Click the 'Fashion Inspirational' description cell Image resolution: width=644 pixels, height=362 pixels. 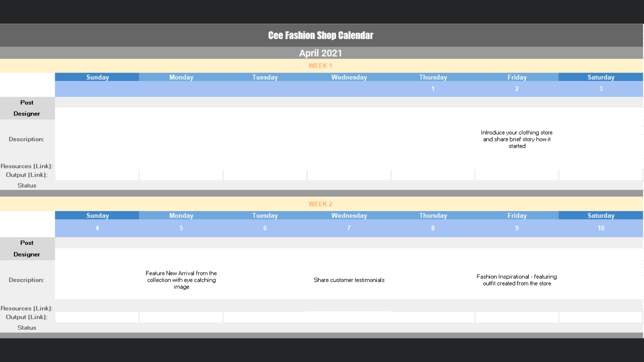tap(517, 280)
